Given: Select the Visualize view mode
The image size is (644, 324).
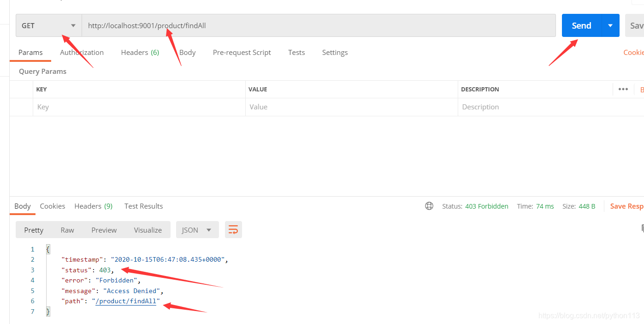Looking at the screenshot, I should (148, 230).
